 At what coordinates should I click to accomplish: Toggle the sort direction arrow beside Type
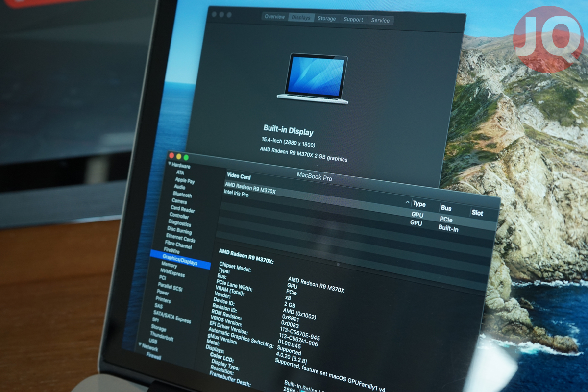407,202
